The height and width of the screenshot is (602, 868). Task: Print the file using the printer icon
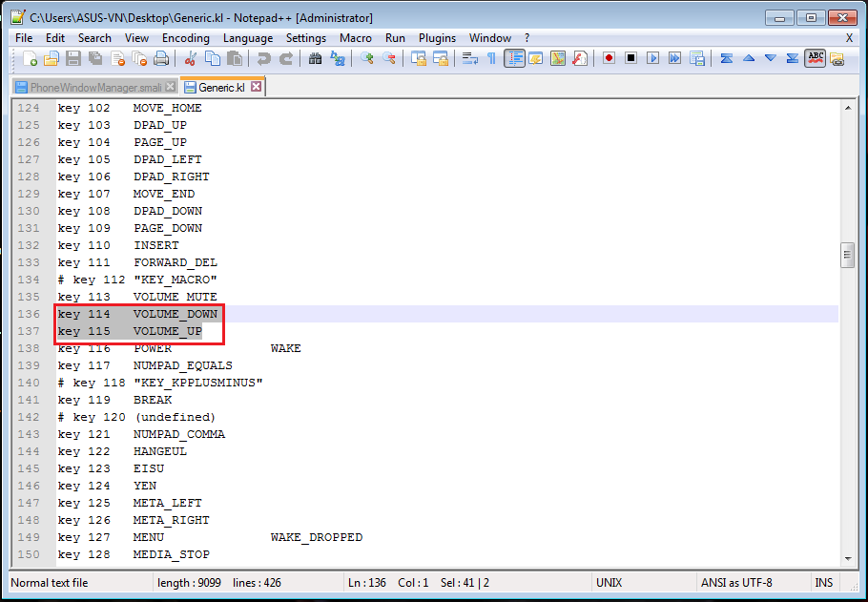161,58
